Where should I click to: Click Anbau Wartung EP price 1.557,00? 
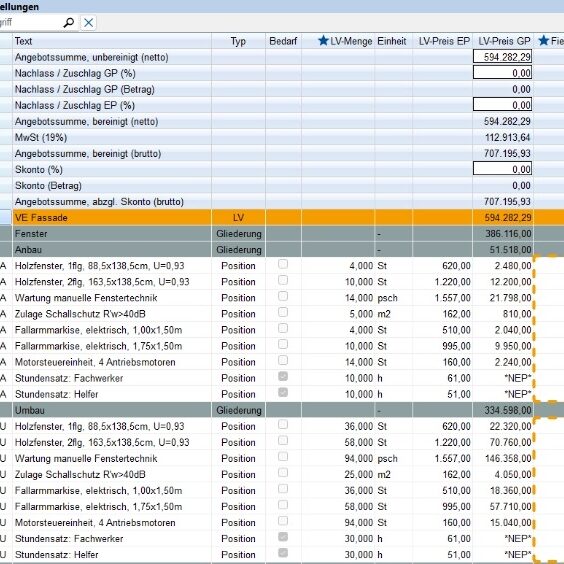point(452,298)
